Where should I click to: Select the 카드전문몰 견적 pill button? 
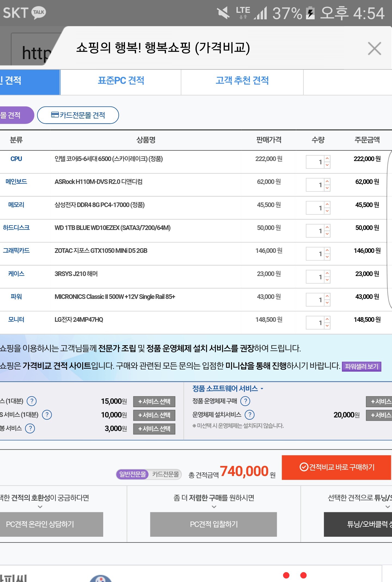78,115
